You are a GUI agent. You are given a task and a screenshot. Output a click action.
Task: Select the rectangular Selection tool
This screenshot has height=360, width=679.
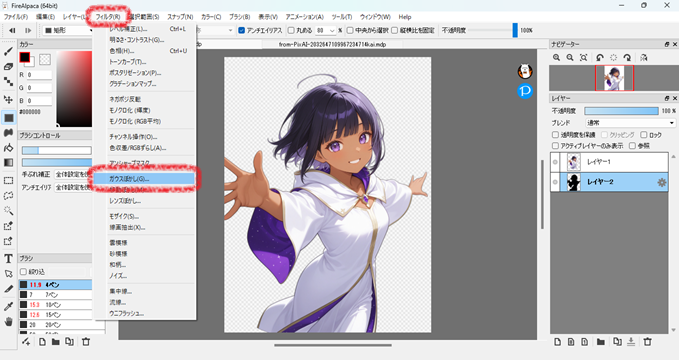(8, 180)
